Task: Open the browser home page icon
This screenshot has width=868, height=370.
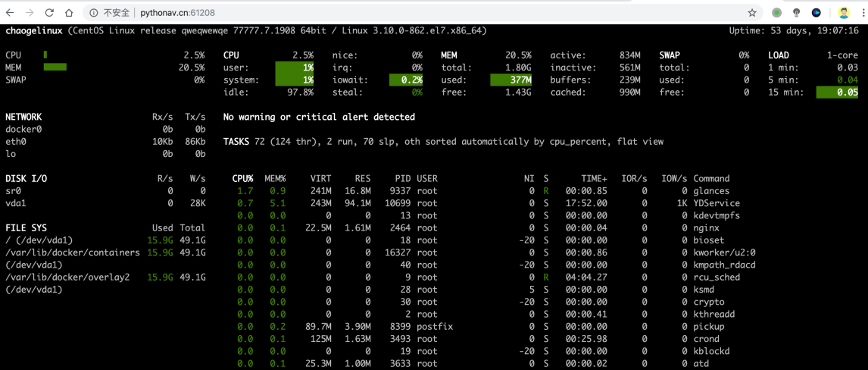Action: click(x=69, y=12)
